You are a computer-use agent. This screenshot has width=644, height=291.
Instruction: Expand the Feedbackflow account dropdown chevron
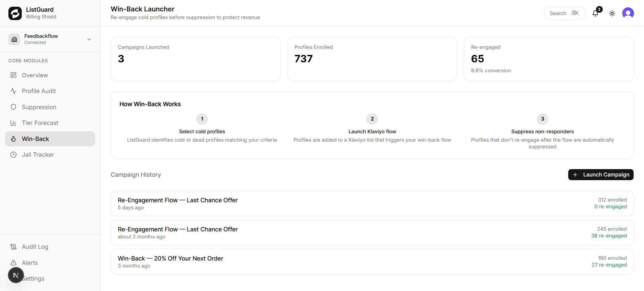pos(89,40)
